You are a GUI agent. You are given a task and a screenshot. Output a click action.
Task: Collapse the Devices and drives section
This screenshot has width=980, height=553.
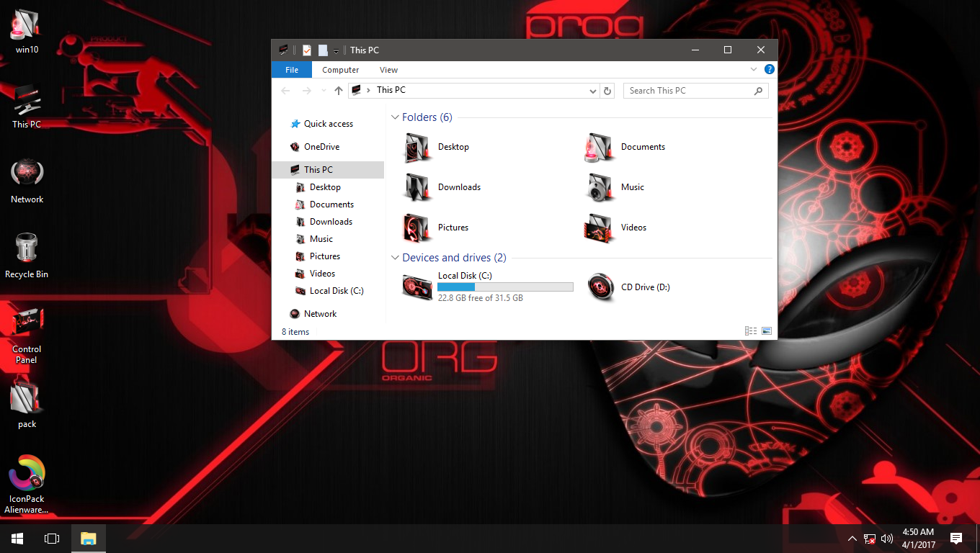(395, 257)
